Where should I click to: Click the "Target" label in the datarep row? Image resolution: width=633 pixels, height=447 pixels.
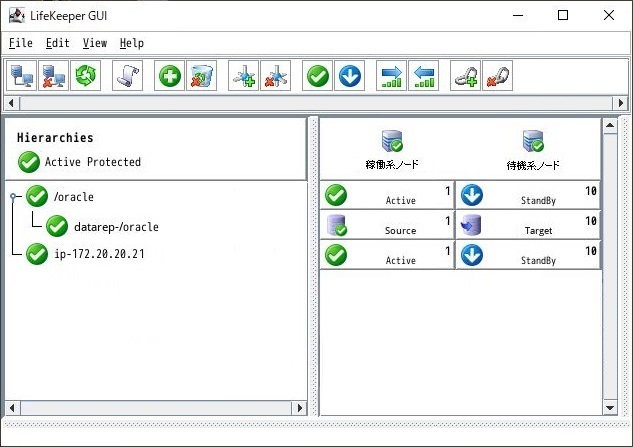point(538,231)
